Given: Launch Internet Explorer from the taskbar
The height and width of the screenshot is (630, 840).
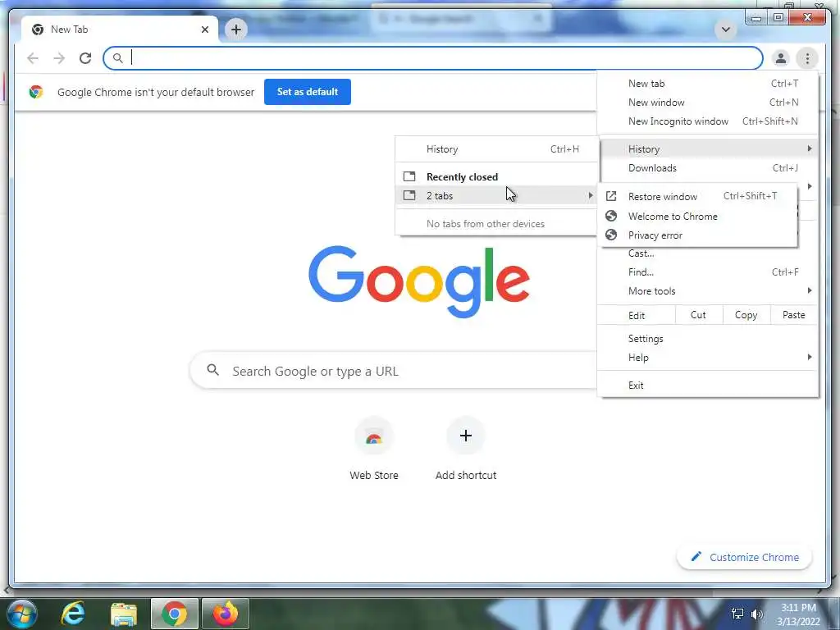Looking at the screenshot, I should click(x=73, y=614).
